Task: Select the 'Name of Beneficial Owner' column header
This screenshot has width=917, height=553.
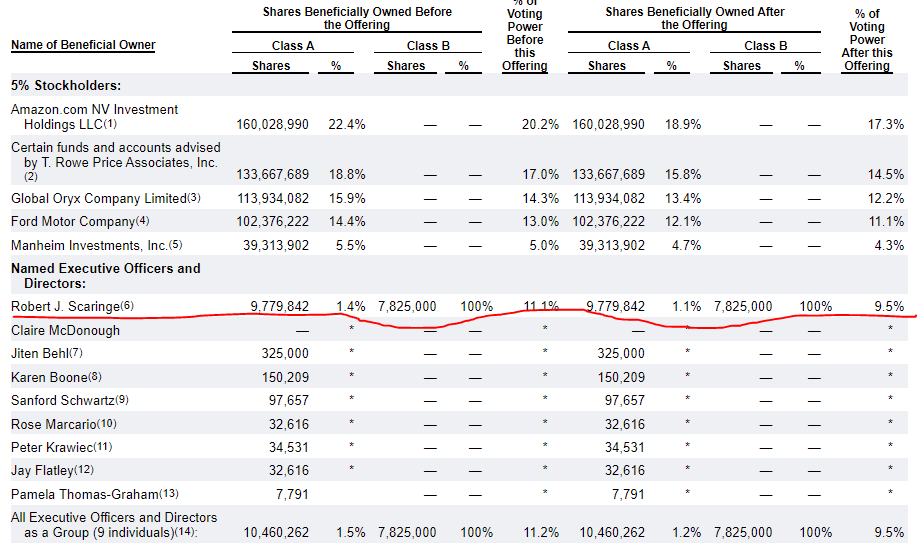Action: click(x=83, y=45)
